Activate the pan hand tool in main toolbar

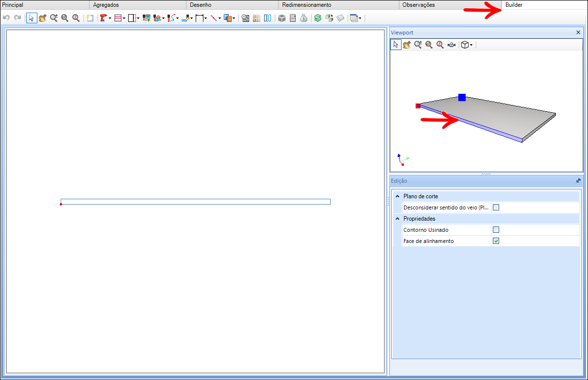click(x=42, y=18)
